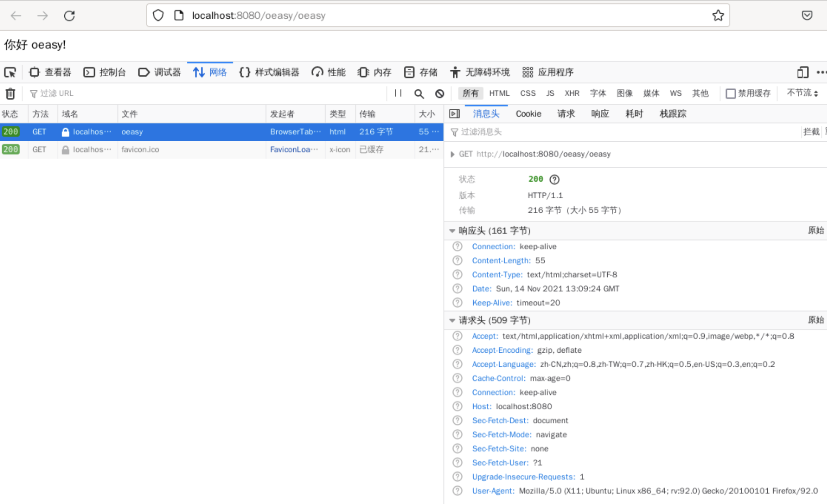Click the page info document icon
Viewport: 827px width, 504px height.
pos(179,15)
